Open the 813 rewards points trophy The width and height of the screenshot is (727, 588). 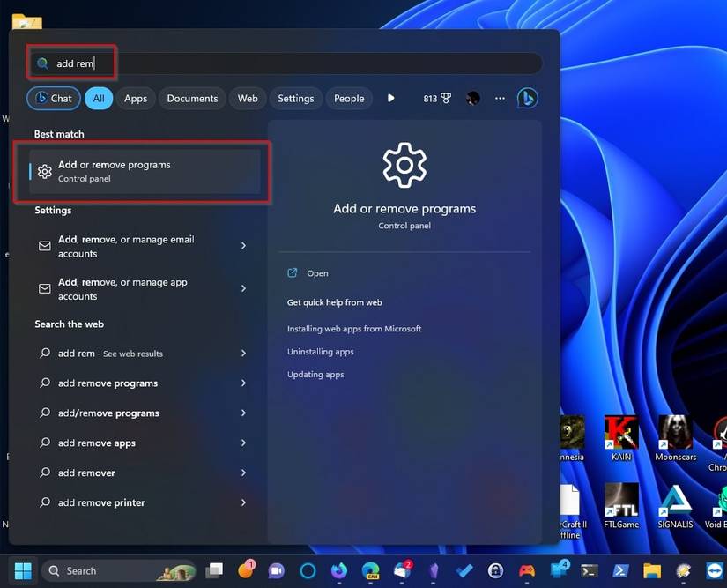point(437,99)
